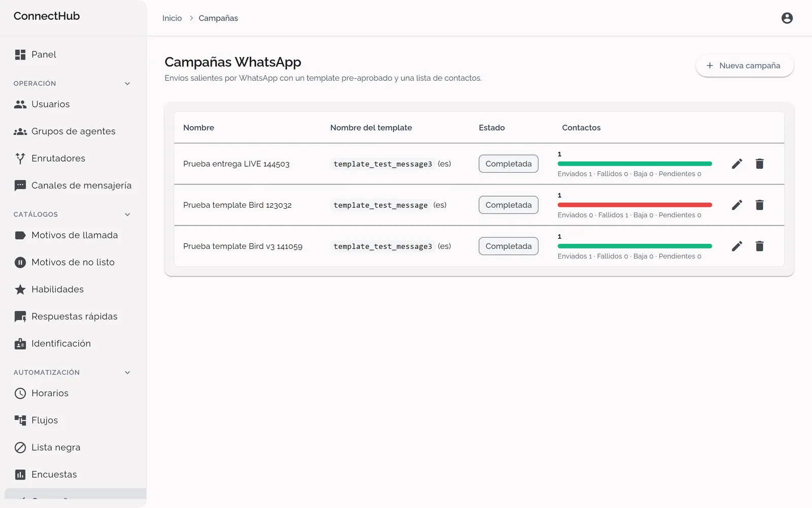Edit campaign Prueba template Bird 123032
The width and height of the screenshot is (812, 508).
pos(737,205)
